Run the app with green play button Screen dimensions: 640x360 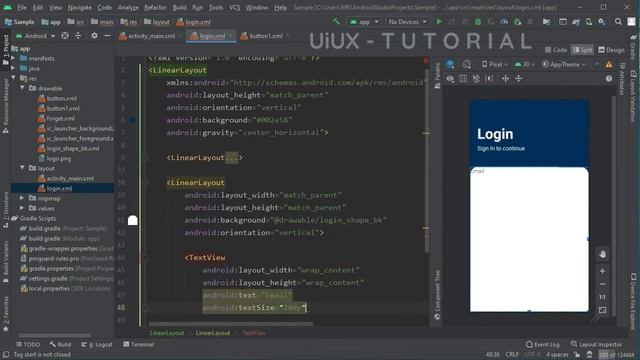(x=439, y=21)
